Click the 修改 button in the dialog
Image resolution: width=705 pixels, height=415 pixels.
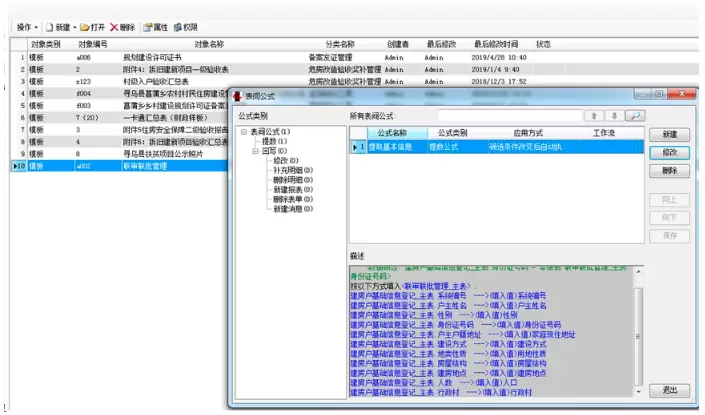pos(669,152)
